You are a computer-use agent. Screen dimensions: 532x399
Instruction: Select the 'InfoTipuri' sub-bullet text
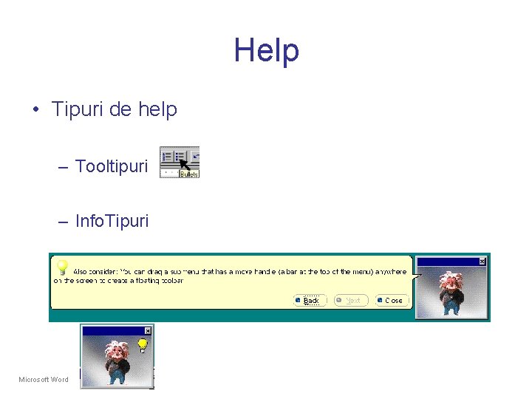point(112,220)
